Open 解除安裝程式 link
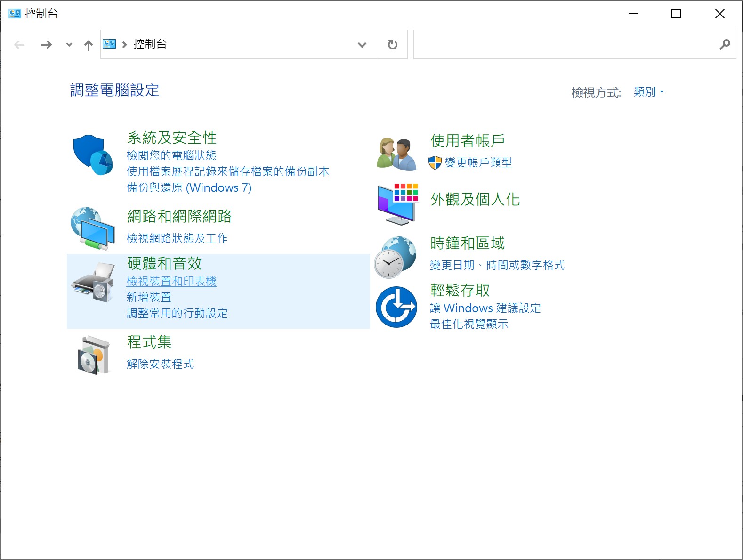 pyautogui.click(x=160, y=364)
